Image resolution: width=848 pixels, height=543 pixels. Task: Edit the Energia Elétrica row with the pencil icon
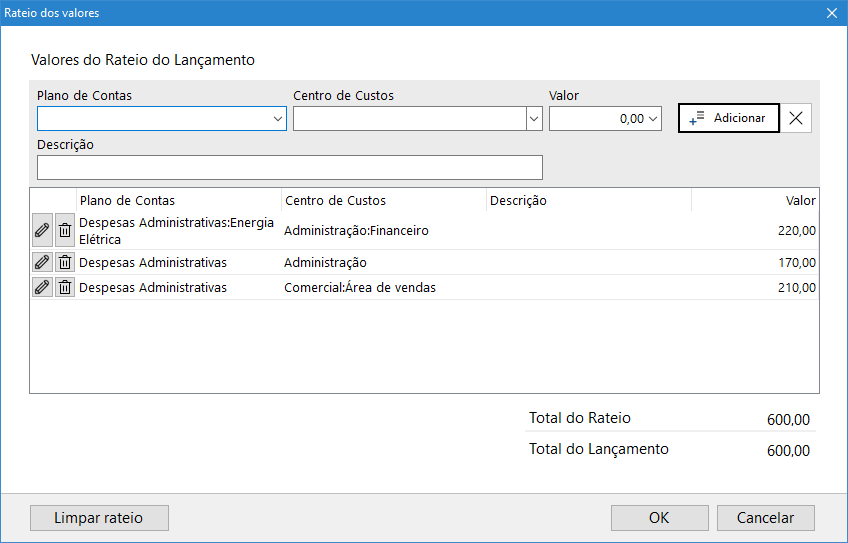pyautogui.click(x=42, y=230)
